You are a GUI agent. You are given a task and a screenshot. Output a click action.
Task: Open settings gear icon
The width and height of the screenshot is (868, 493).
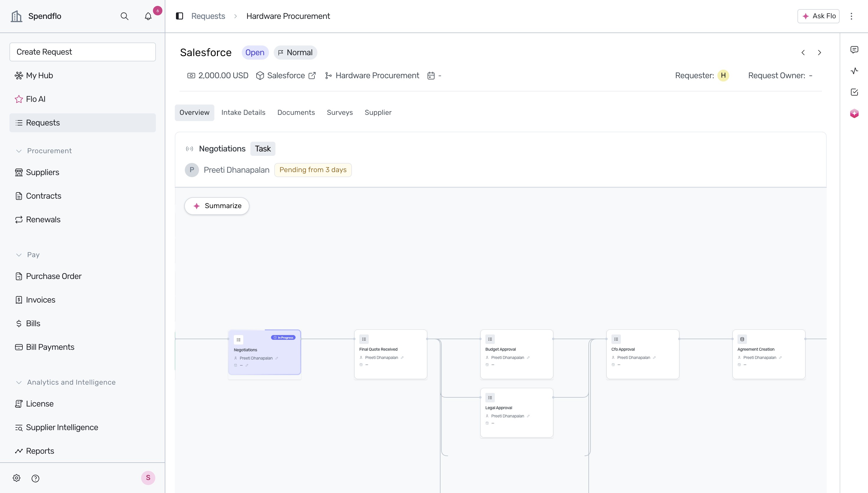pos(17,478)
